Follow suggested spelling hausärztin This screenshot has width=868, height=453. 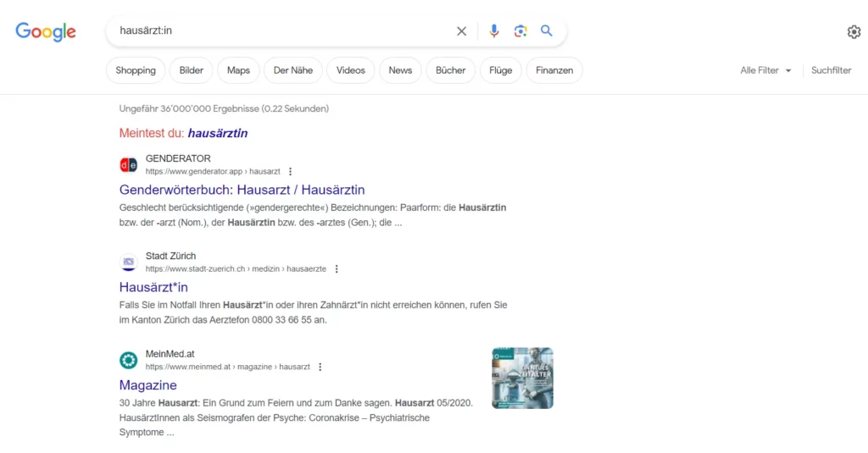click(218, 133)
